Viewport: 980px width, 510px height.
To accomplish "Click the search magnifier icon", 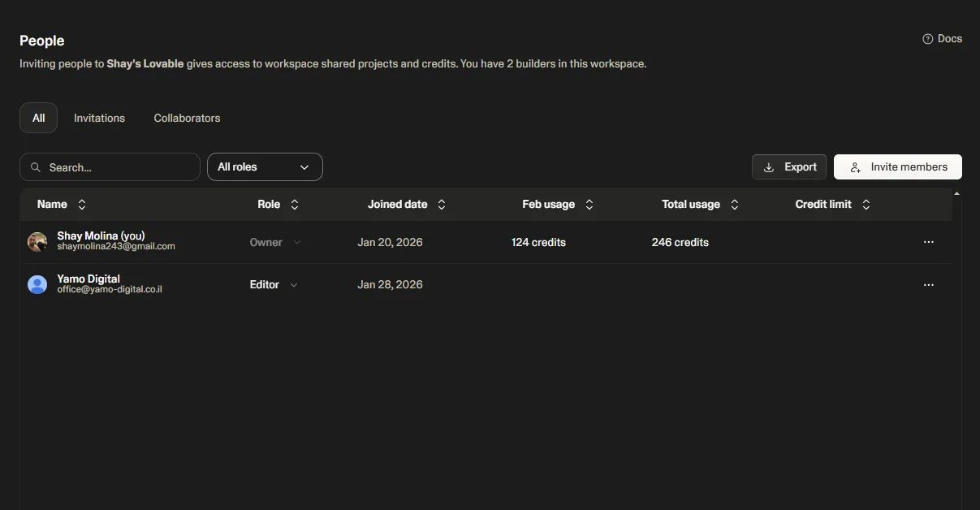I will click(x=36, y=167).
